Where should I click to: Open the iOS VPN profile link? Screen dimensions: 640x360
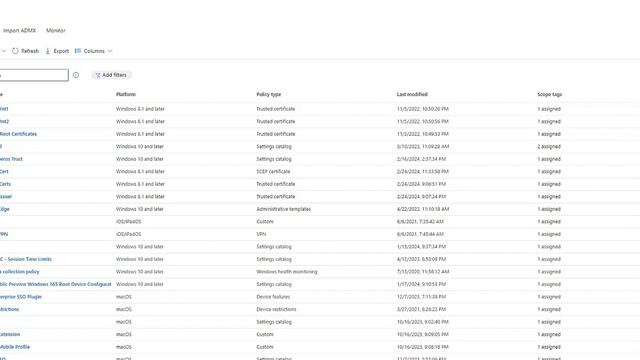tap(4, 234)
